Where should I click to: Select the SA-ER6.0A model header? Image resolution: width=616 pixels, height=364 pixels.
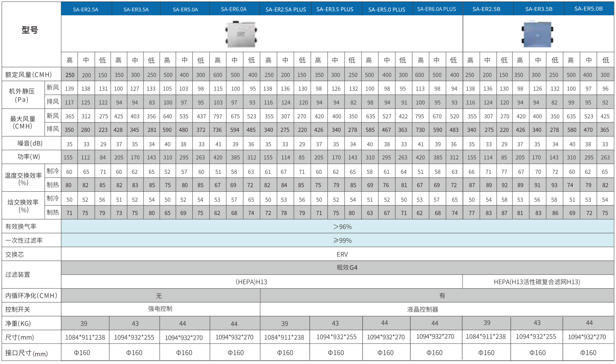[x=234, y=9]
